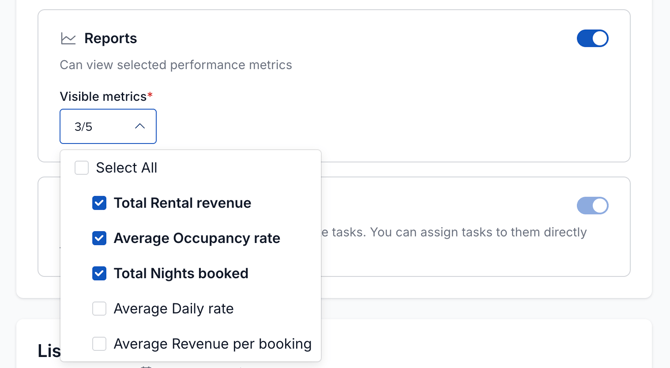Toggle the tasks switch below Reports
This screenshot has height=368, width=670.
pyautogui.click(x=593, y=206)
